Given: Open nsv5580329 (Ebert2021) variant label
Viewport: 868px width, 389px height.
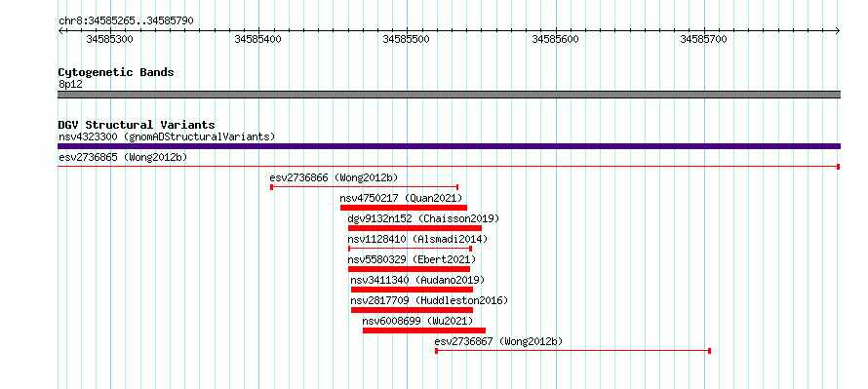Looking at the screenshot, I should coord(412,259).
